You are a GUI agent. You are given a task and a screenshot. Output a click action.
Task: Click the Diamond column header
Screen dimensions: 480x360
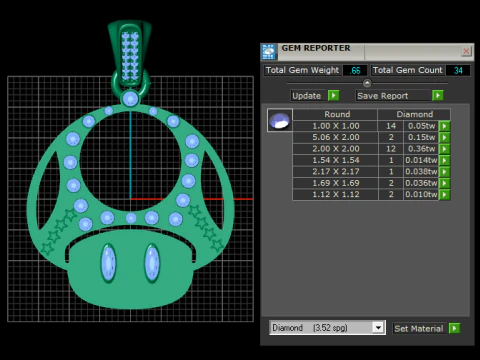[414, 114]
